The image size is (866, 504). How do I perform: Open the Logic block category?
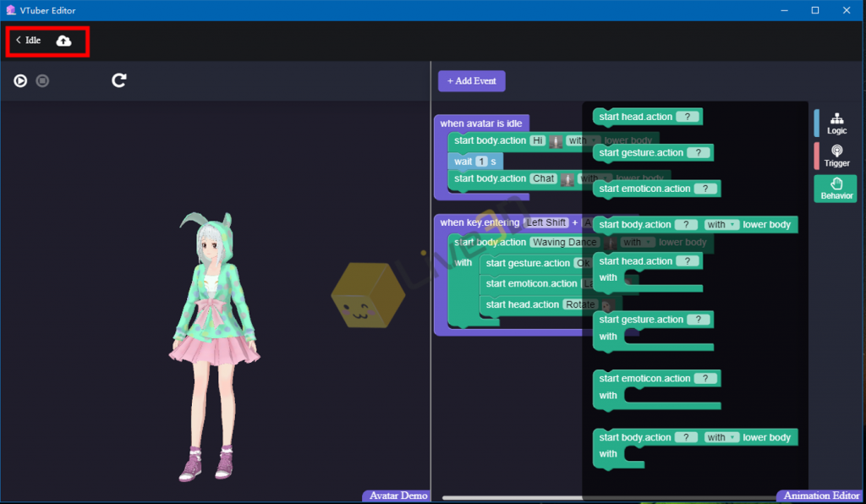836,123
